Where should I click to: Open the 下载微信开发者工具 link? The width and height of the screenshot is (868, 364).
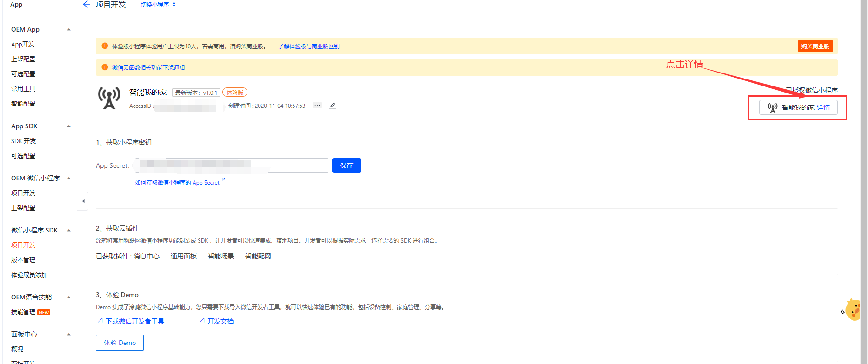tap(135, 321)
